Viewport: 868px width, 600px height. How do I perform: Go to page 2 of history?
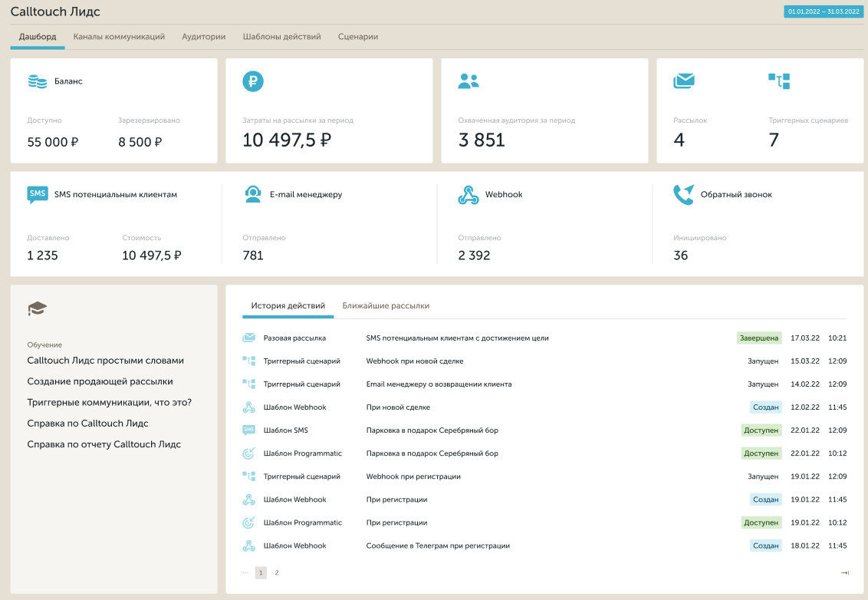click(x=277, y=572)
